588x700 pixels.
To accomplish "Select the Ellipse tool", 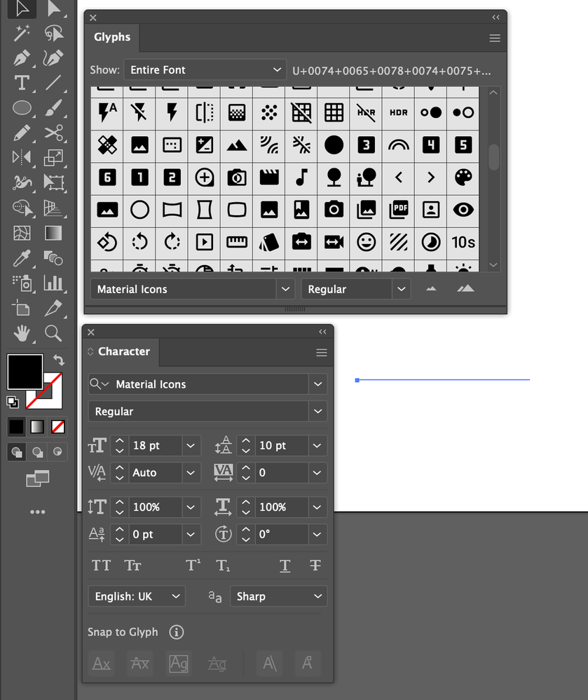I will point(22,108).
